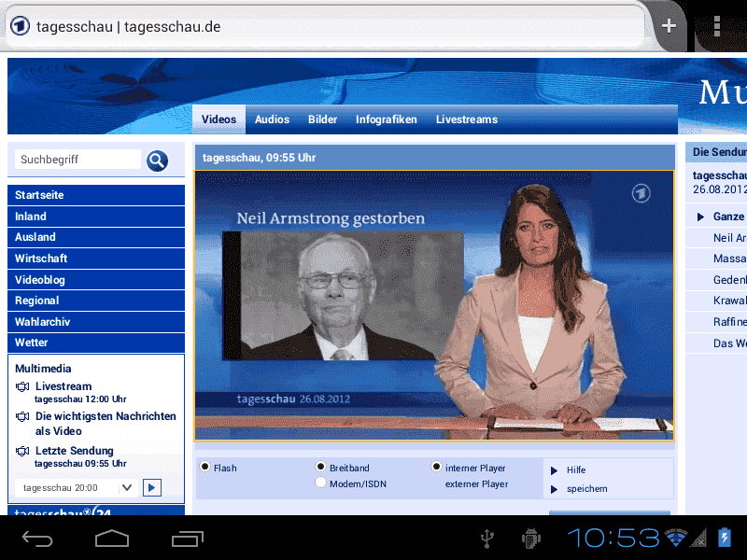Click the externer Player label
Viewport: 747px width, 560px height.
pyautogui.click(x=476, y=484)
